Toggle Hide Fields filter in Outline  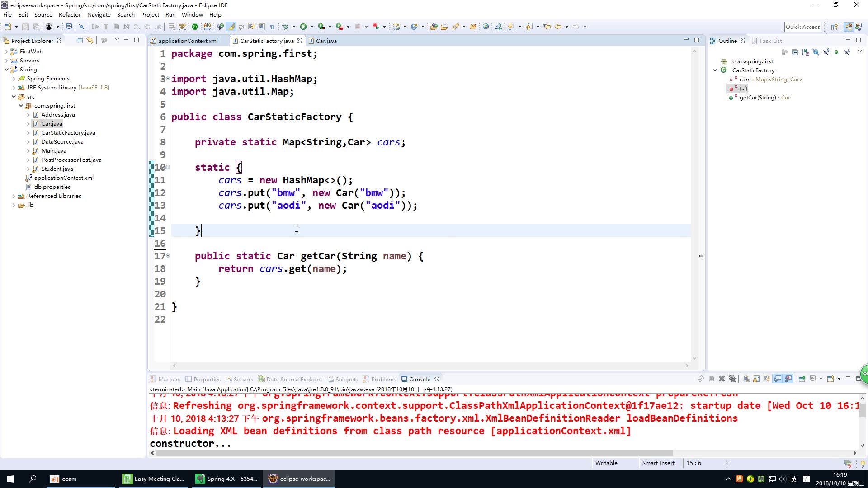tap(816, 52)
